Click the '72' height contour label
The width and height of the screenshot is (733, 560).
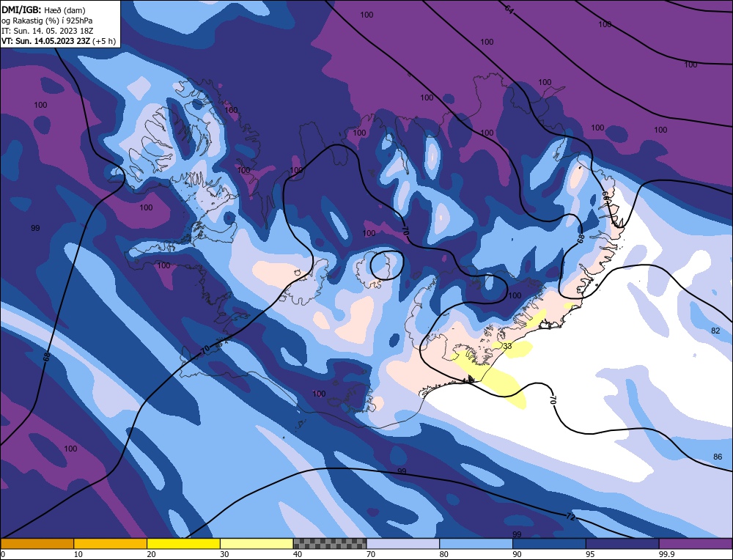pyautogui.click(x=570, y=517)
